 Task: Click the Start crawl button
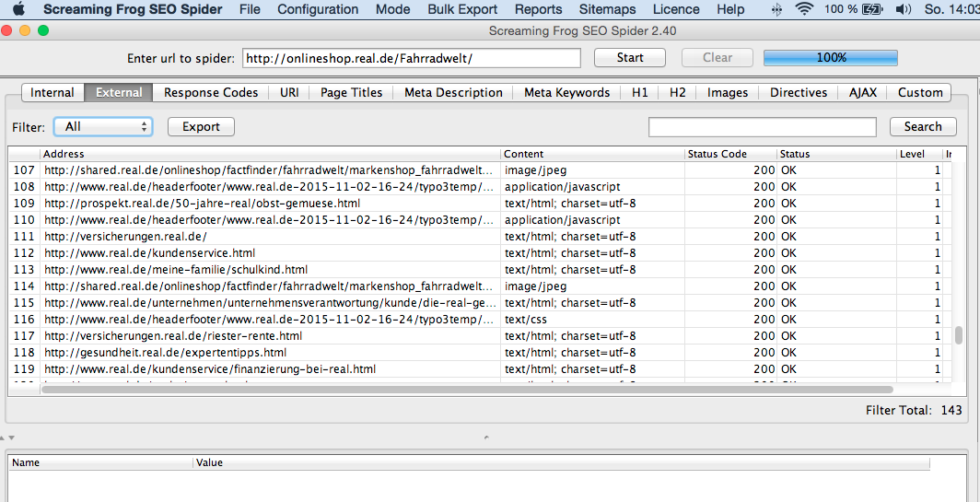point(629,57)
